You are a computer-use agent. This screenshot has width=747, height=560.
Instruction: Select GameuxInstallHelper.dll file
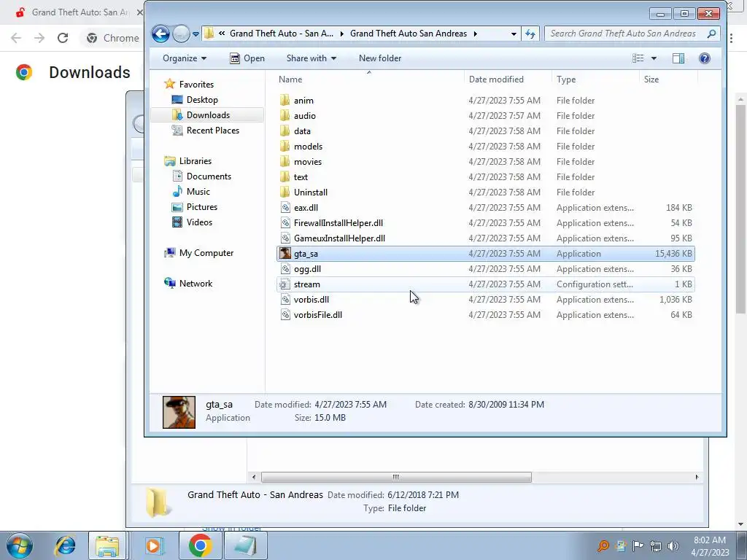point(339,238)
